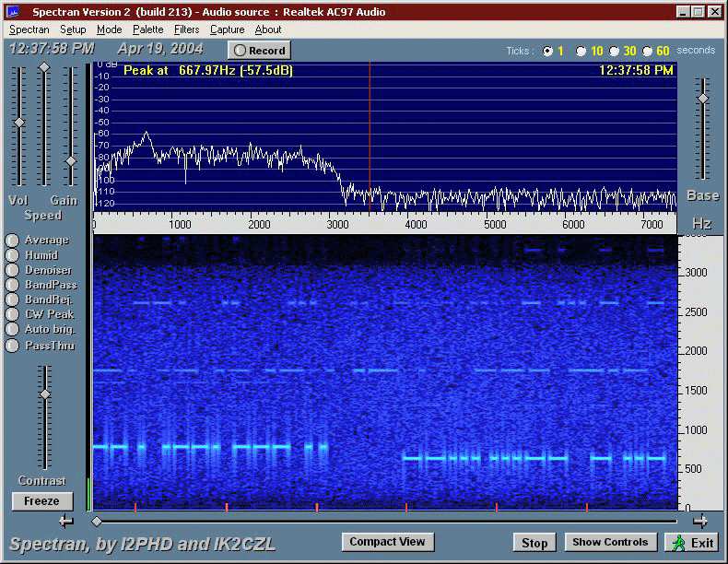Click the Show Controls button
Viewport: 728px width, 564px height.
tap(611, 542)
